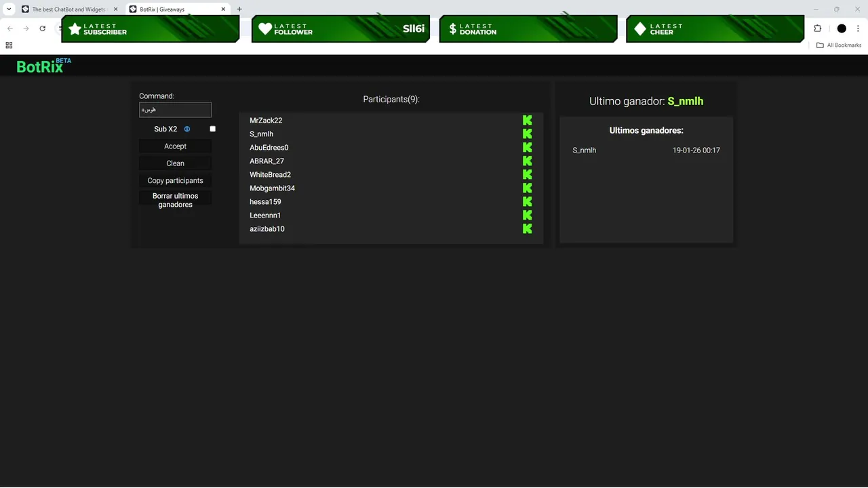Open the browser profile avatar
The height and width of the screenshot is (488, 868).
pyautogui.click(x=842, y=28)
